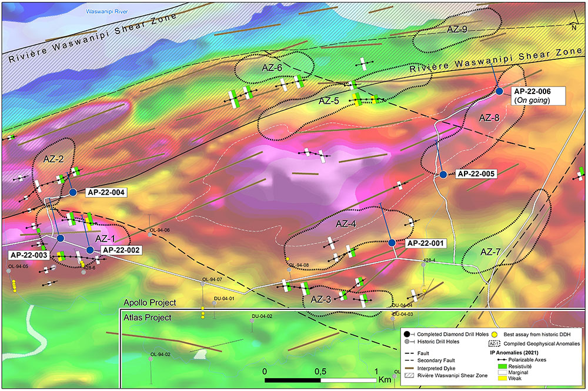Screen dimensions: 588x391
Task: Click the AP-22-001 label box
Action: pos(425,243)
